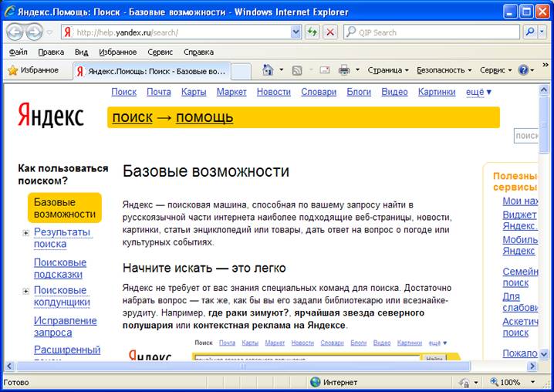
Task: Click the security lock status icon
Action: click(464, 383)
